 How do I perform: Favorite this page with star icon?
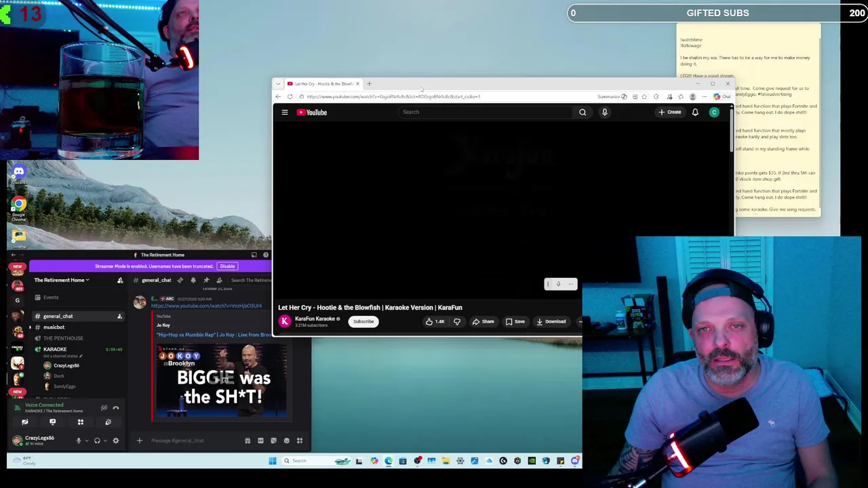(x=644, y=97)
